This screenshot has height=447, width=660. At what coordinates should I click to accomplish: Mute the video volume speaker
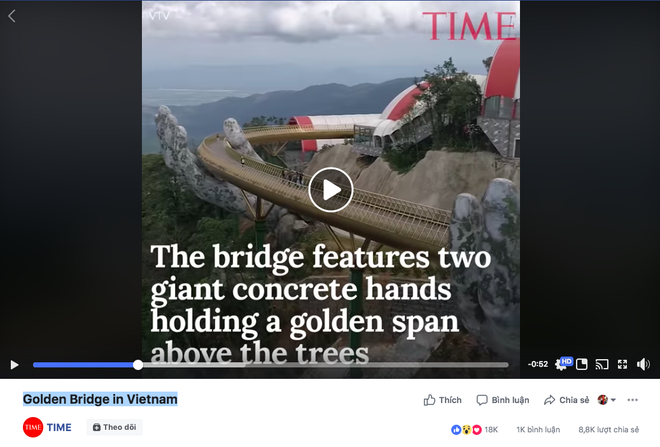click(643, 364)
